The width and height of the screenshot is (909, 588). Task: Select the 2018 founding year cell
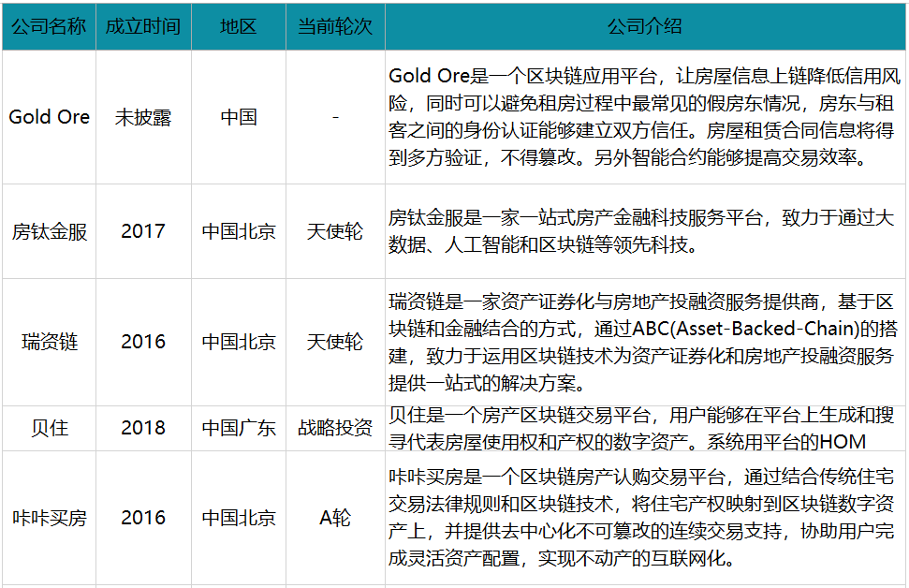coord(143,428)
